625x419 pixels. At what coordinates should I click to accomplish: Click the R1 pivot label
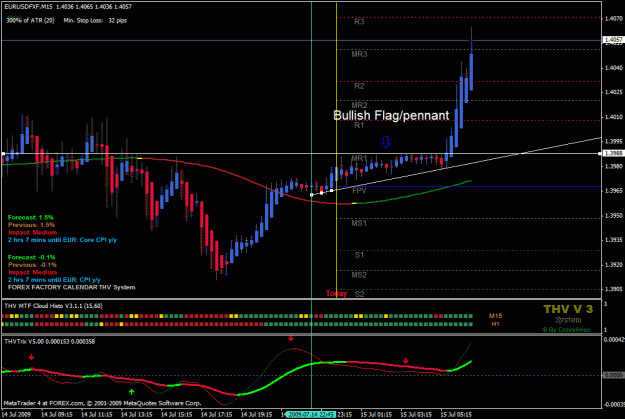pyautogui.click(x=359, y=125)
